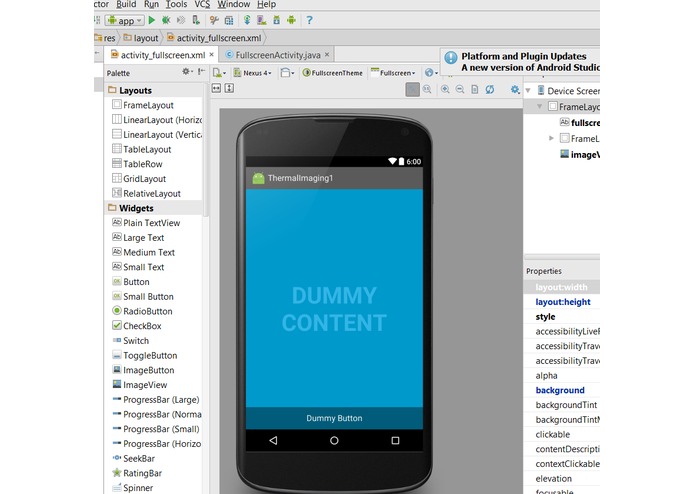Click the layout breadcrumb folder

tap(141, 38)
